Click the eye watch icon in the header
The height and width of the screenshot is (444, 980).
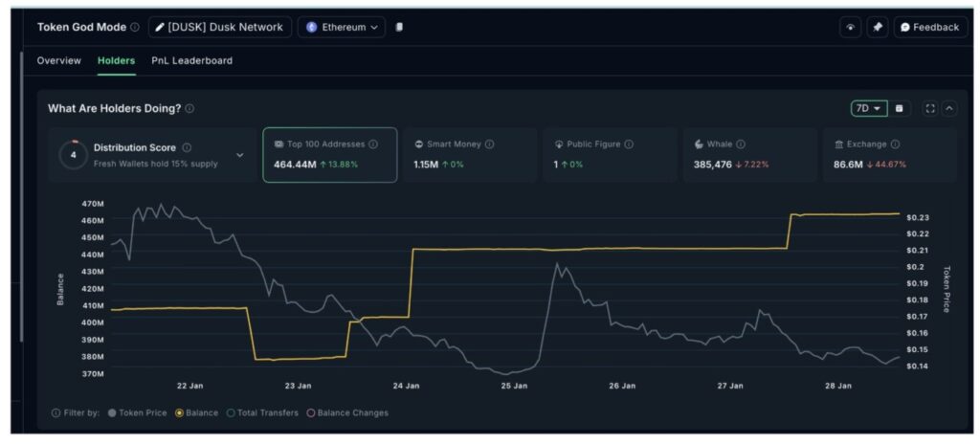[850, 27]
